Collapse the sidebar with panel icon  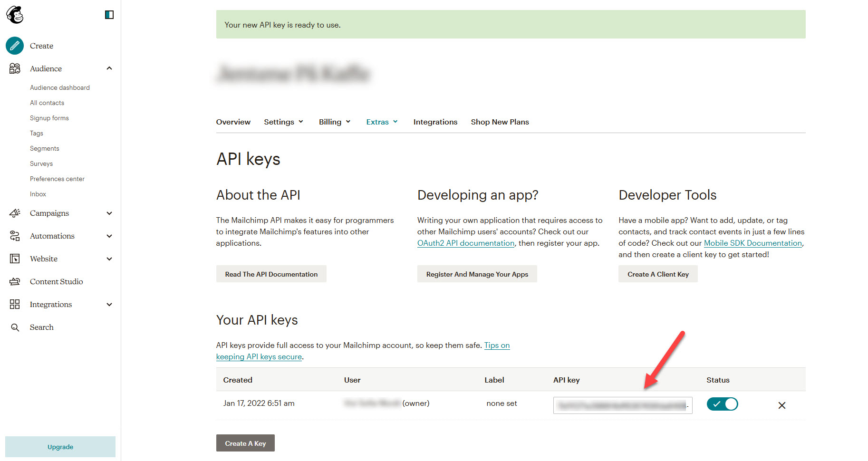click(109, 15)
